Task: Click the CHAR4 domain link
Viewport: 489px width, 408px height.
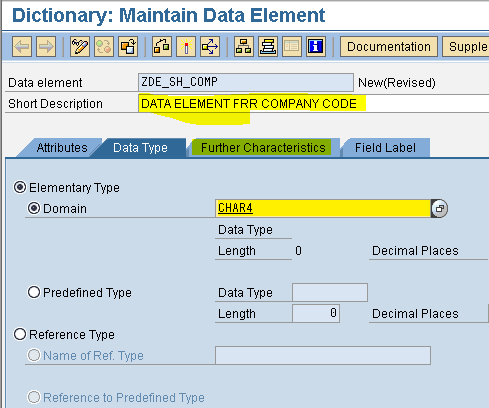Action: 235,208
